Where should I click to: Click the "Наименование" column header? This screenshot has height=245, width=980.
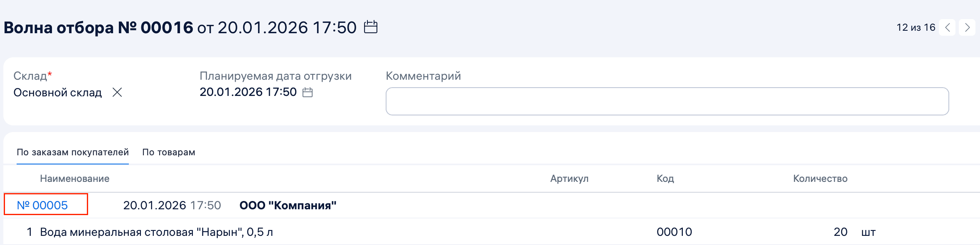point(75,179)
